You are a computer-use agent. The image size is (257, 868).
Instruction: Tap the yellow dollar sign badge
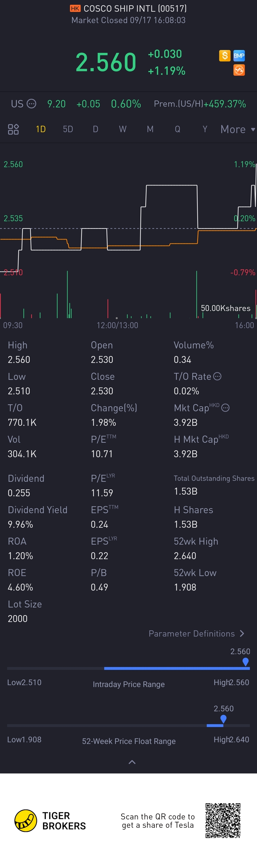[x=225, y=55]
